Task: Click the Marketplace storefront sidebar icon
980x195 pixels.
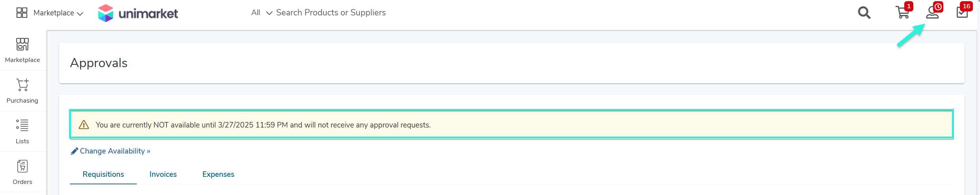Action: [x=22, y=44]
